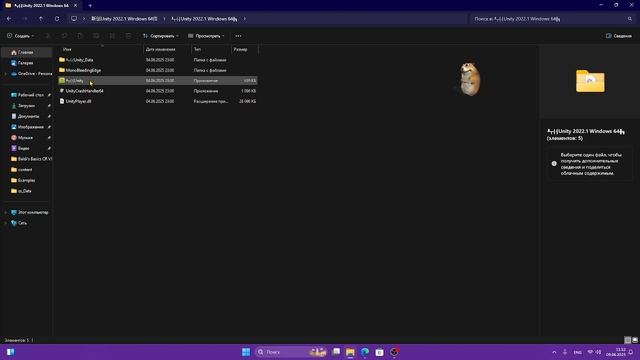This screenshot has width=640, height=360.
Task: Open Документы quick access item
Action: click(x=27, y=116)
